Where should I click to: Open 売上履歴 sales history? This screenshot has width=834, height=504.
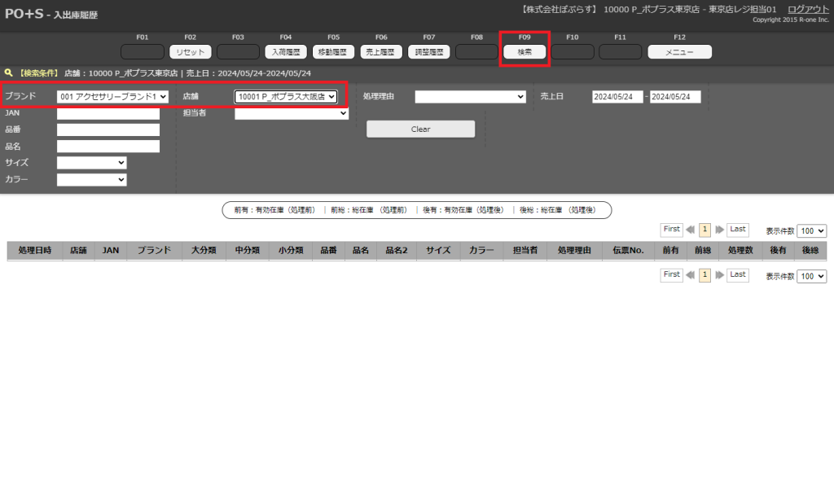pyautogui.click(x=381, y=52)
